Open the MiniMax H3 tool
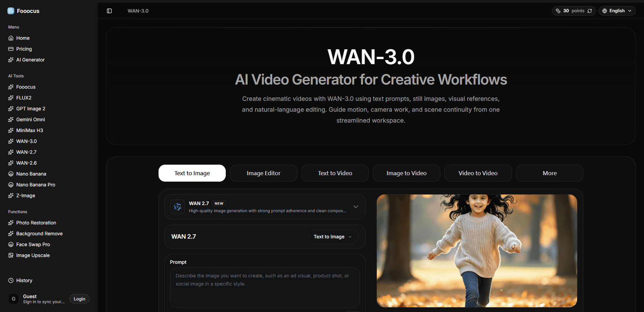 coord(49,130)
